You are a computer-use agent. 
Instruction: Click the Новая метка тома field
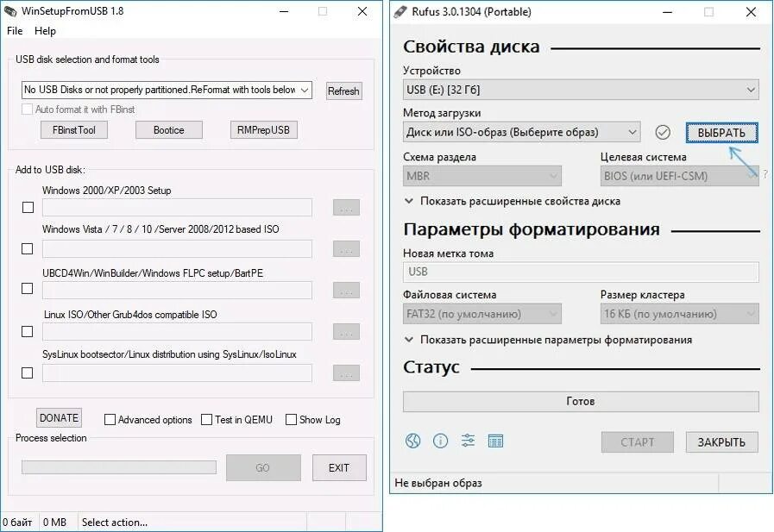(x=581, y=272)
